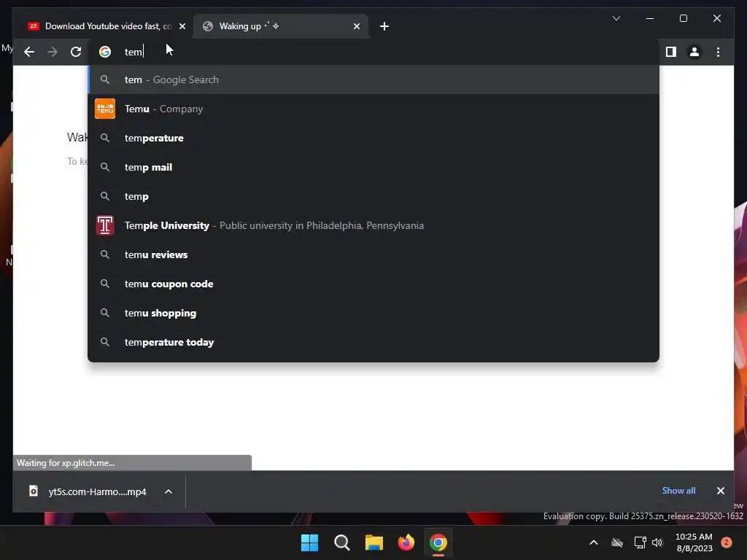Go back with the browser back arrow
The height and width of the screenshot is (560, 747).
[29, 52]
